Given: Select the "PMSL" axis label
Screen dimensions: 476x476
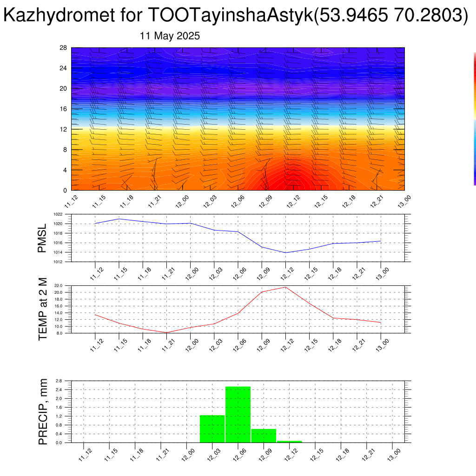Looking at the screenshot, I should [x=42, y=238].
